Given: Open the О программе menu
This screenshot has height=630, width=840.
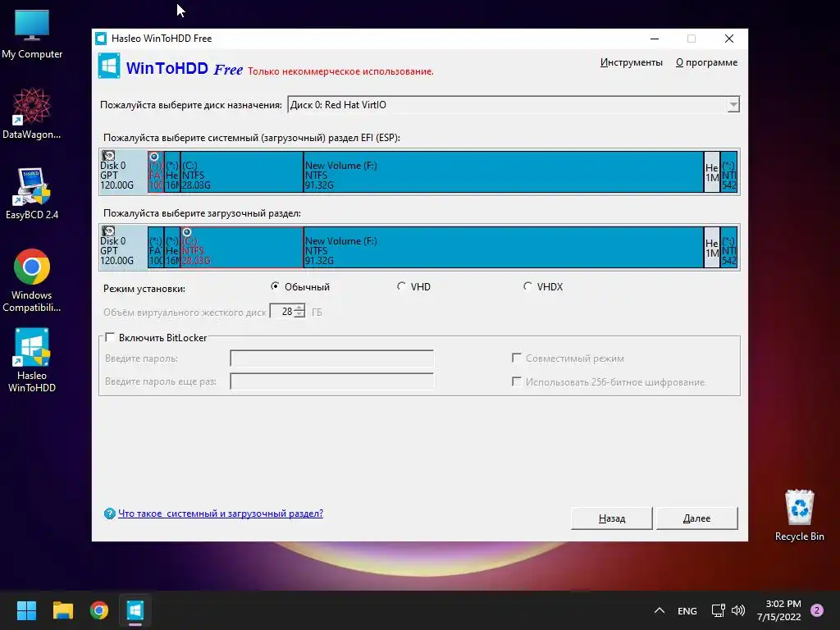Looking at the screenshot, I should (x=706, y=62).
